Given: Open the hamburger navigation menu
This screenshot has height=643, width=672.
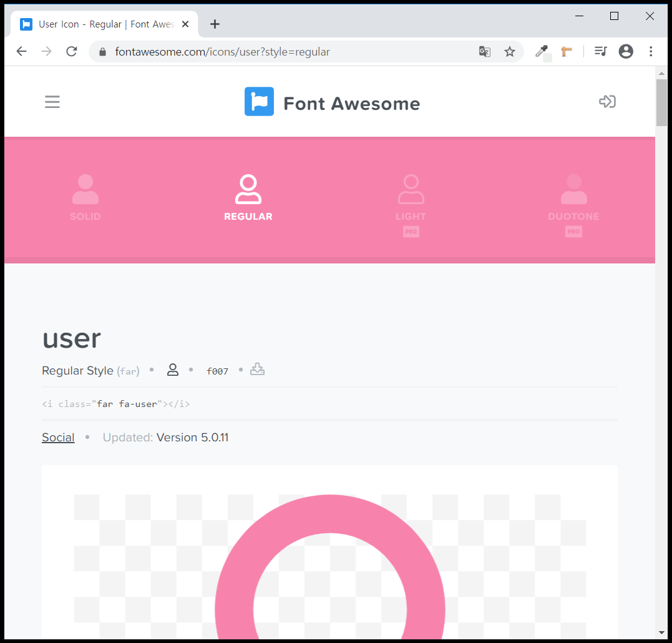Looking at the screenshot, I should (52, 102).
